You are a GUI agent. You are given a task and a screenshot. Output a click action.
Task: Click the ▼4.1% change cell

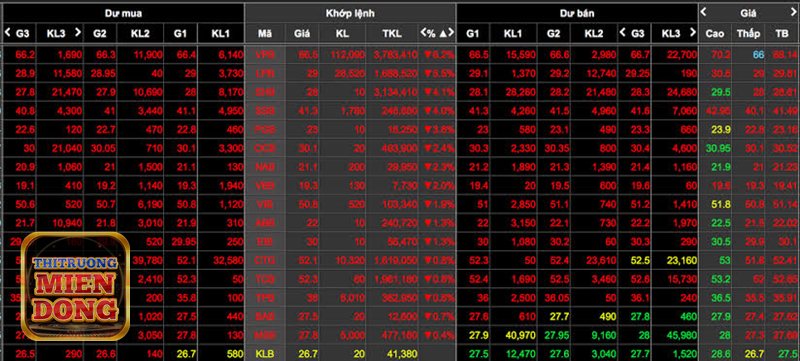point(439,92)
